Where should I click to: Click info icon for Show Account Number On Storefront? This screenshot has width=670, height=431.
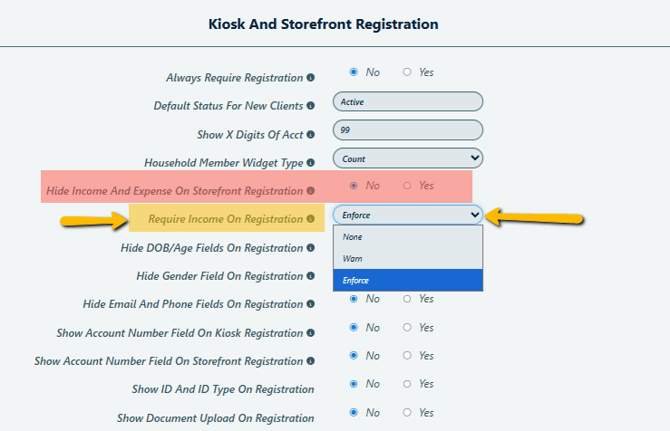click(311, 361)
